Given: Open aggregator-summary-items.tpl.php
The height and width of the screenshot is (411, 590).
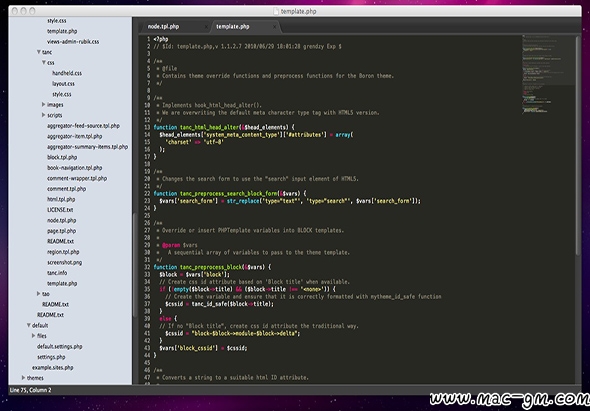Looking at the screenshot, I should pyautogui.click(x=87, y=147).
